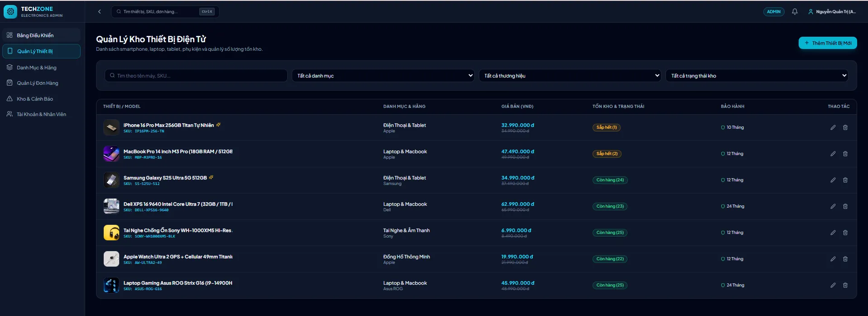Open the 'Tất cả trạng thái kho' dropdown
868x316 pixels.
click(x=757, y=76)
